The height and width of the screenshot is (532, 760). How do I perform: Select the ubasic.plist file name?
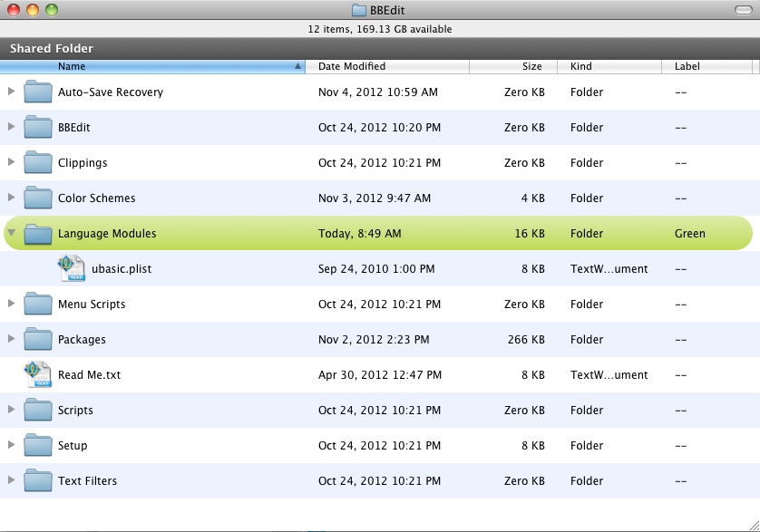pos(122,269)
